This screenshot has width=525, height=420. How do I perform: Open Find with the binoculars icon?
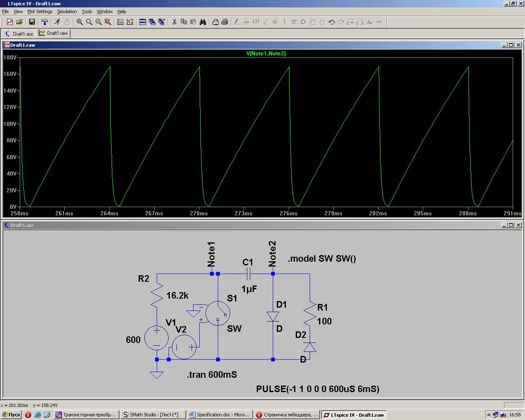tap(203, 22)
